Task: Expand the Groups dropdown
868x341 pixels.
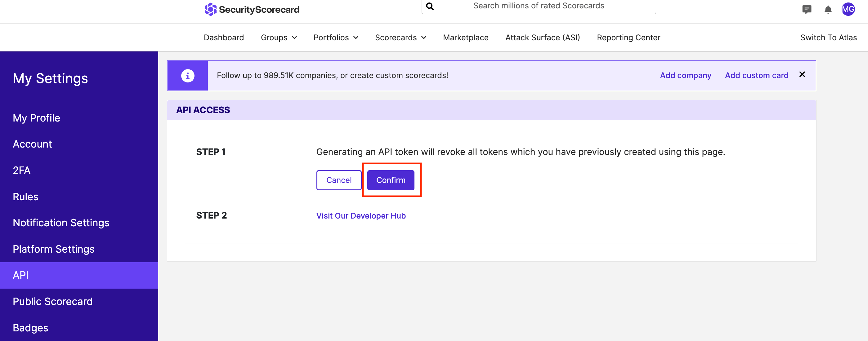Action: click(279, 38)
